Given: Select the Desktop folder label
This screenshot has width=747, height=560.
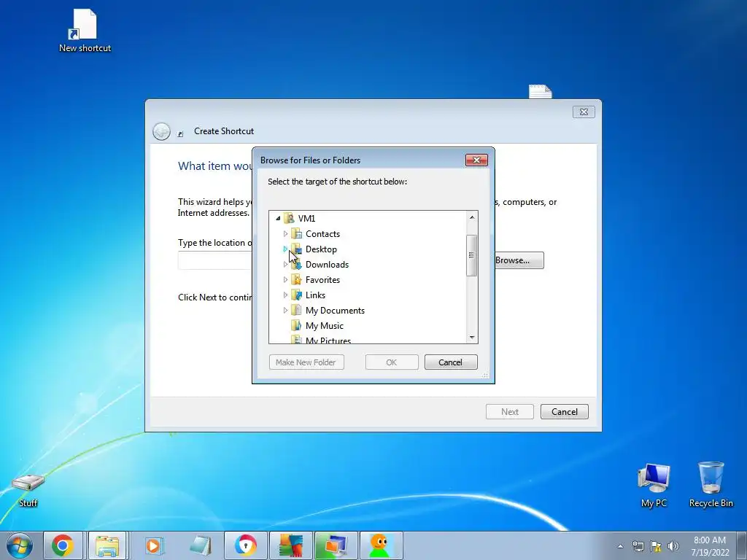Looking at the screenshot, I should point(321,249).
